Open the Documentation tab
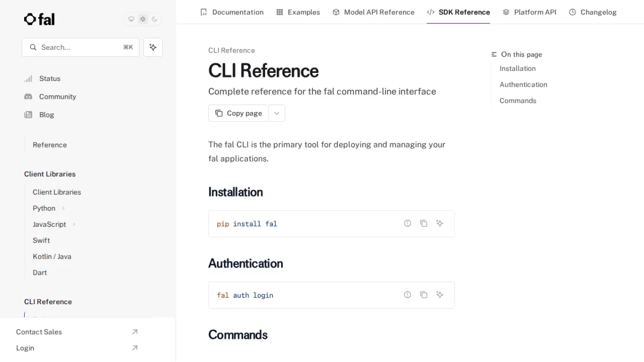The image size is (644, 362). 232,12
